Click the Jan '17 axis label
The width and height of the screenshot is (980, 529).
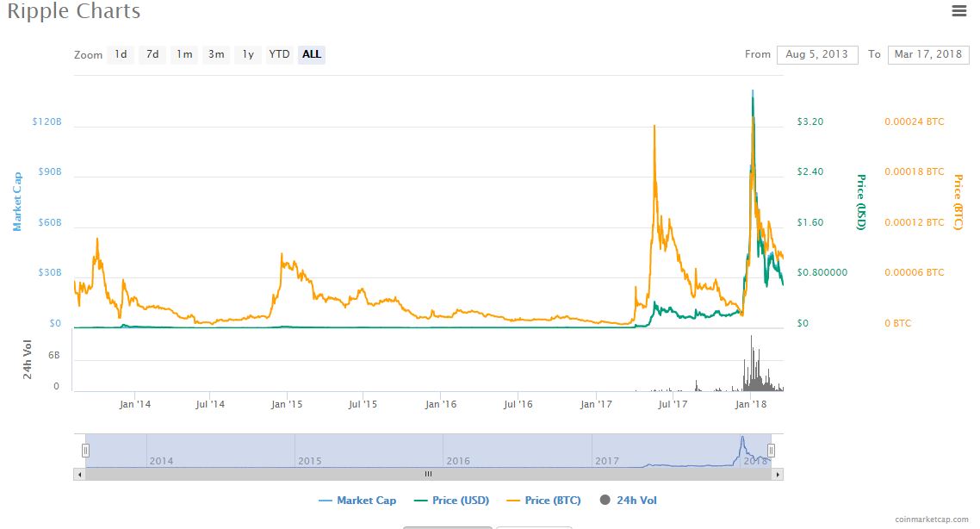[x=596, y=405]
